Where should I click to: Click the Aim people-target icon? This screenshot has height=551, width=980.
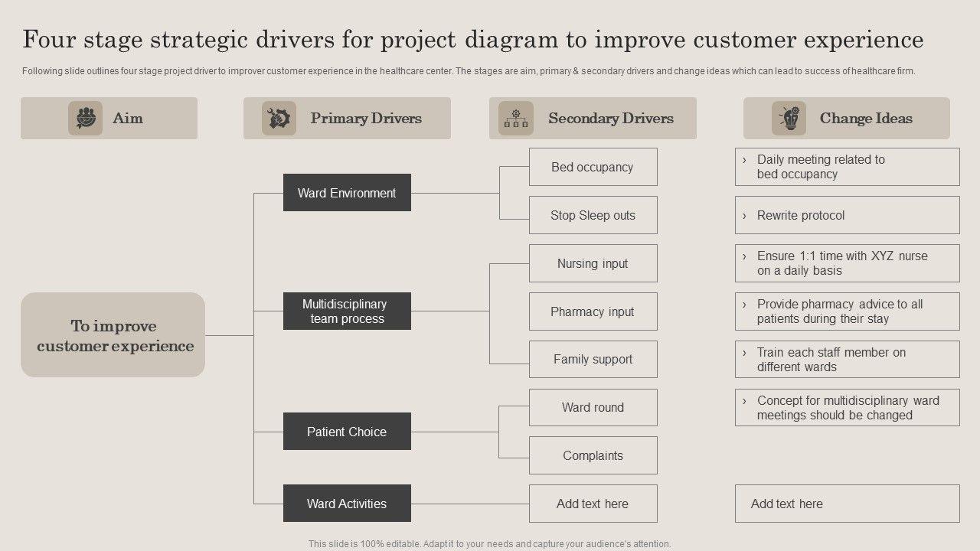(x=85, y=119)
